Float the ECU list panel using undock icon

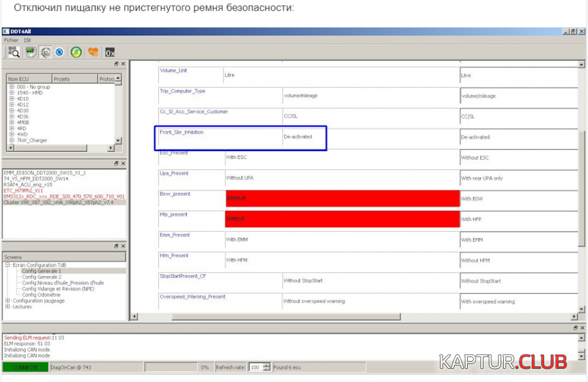[116, 63]
